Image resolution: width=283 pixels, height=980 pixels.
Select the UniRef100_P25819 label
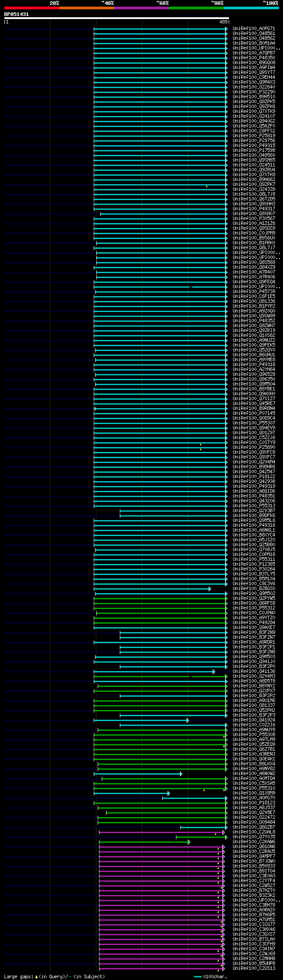(x=254, y=136)
